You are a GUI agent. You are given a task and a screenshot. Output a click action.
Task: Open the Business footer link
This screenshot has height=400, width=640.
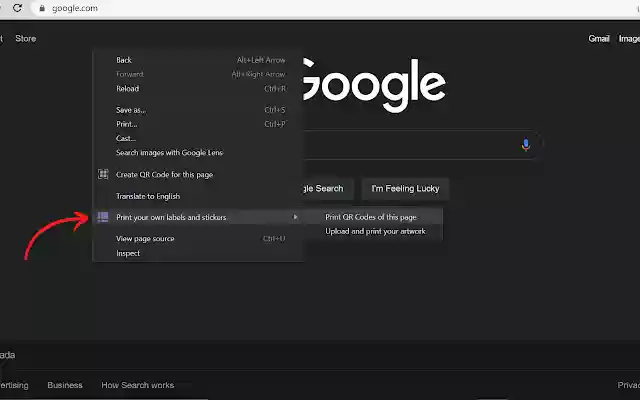[65, 385]
